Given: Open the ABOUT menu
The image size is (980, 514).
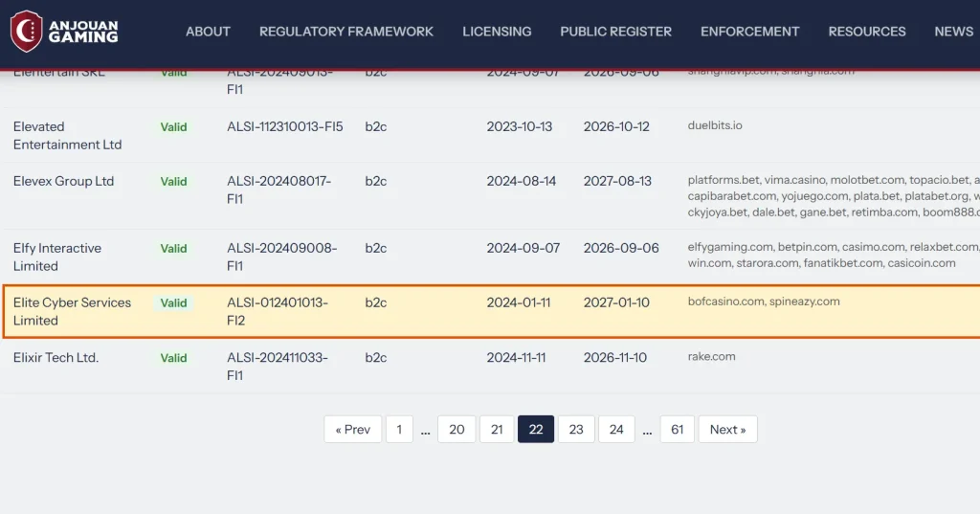Looking at the screenshot, I should pyautogui.click(x=208, y=32).
